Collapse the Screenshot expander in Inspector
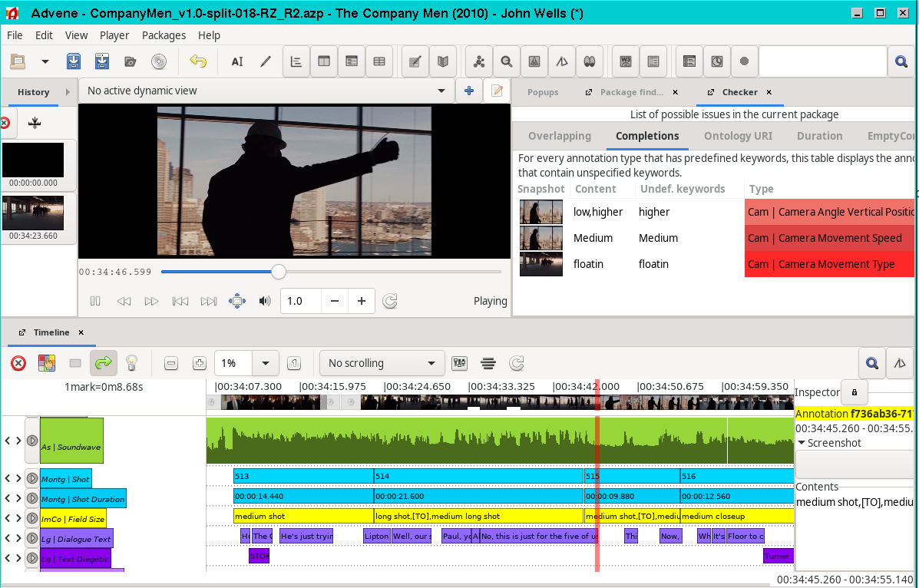 802,443
